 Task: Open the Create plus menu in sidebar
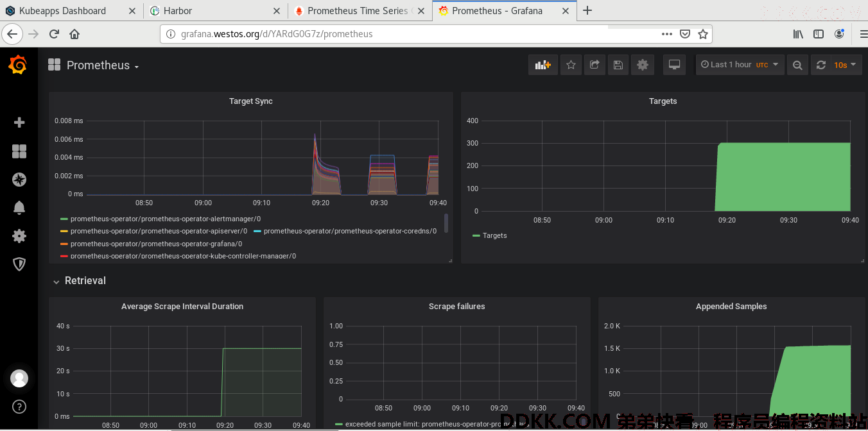pos(19,123)
